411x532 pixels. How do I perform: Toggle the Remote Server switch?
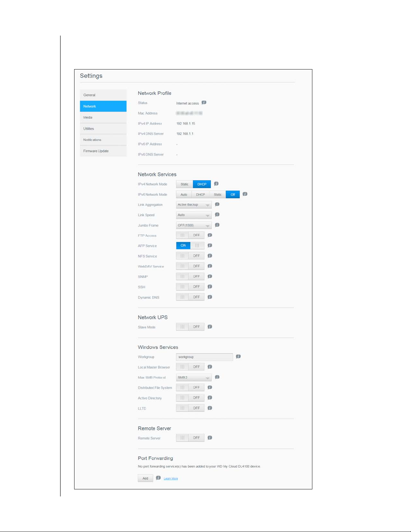pyautogui.click(x=190, y=438)
